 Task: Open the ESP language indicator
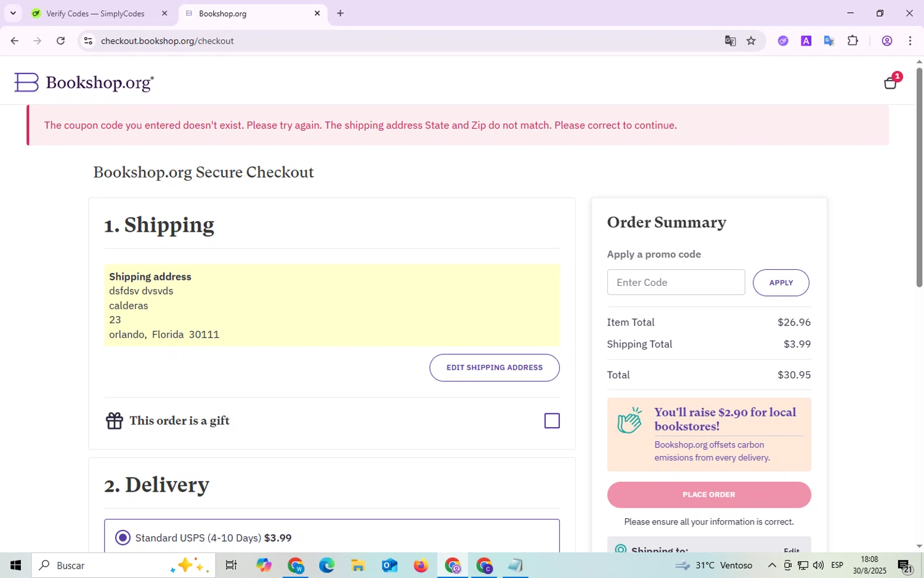click(837, 565)
